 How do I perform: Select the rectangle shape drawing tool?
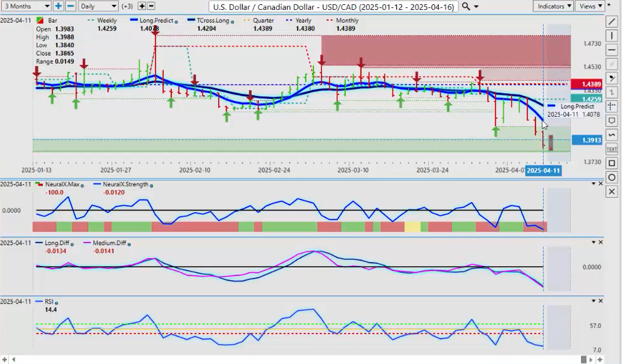tap(612, 163)
